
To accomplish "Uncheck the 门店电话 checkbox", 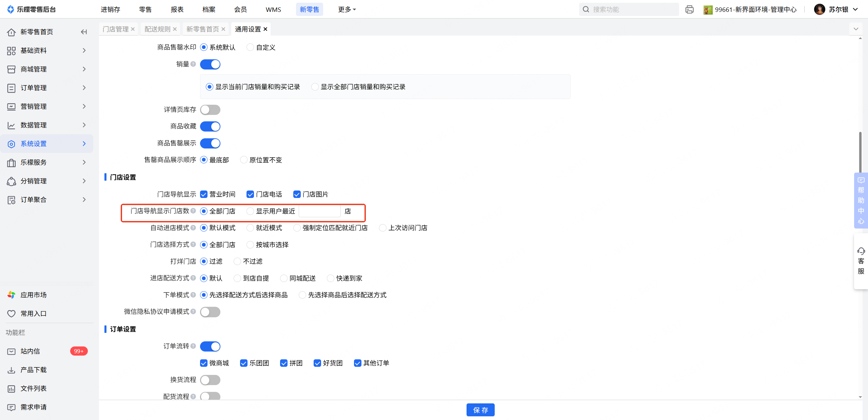I will pyautogui.click(x=250, y=194).
